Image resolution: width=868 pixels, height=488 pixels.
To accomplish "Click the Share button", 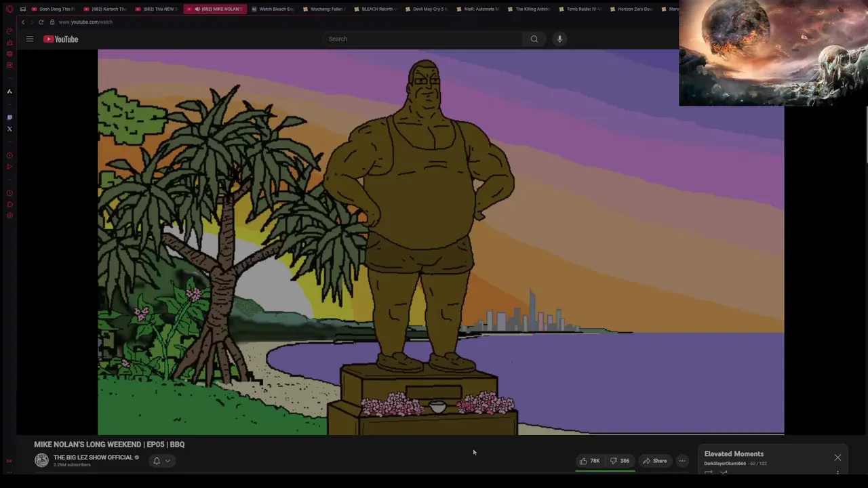I will [x=655, y=461].
